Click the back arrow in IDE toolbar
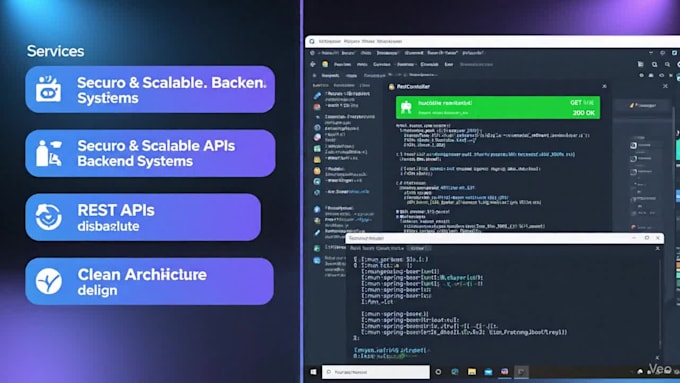 [x=313, y=64]
